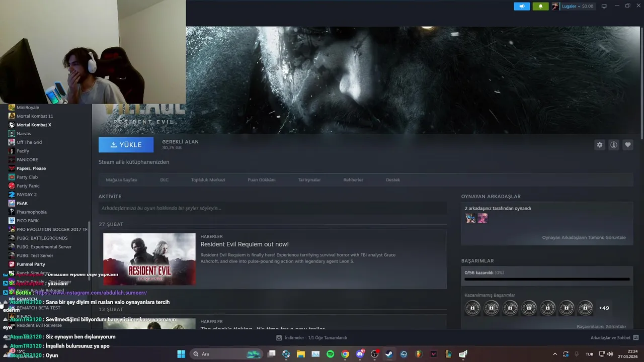Add the game to favorites with heart icon
The height and width of the screenshot is (362, 644).
pyautogui.click(x=628, y=145)
